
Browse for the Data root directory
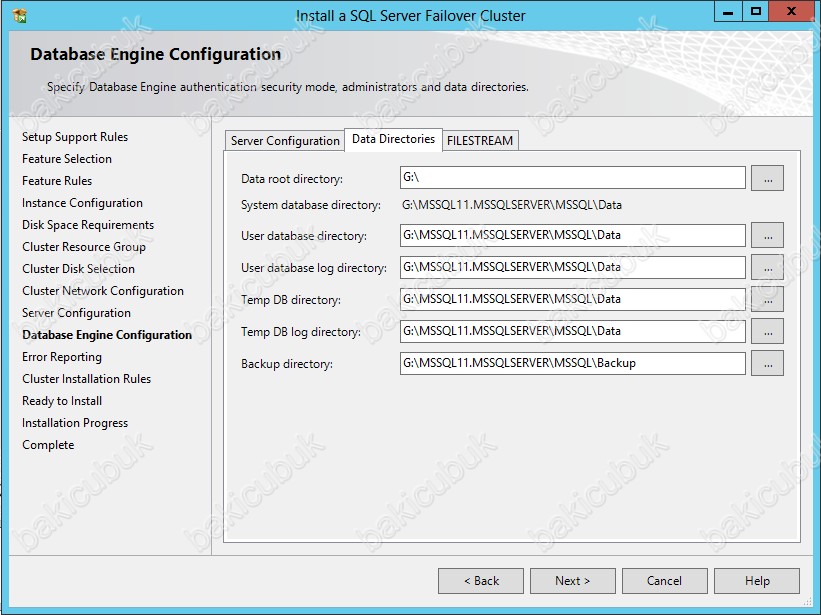pyautogui.click(x=768, y=178)
